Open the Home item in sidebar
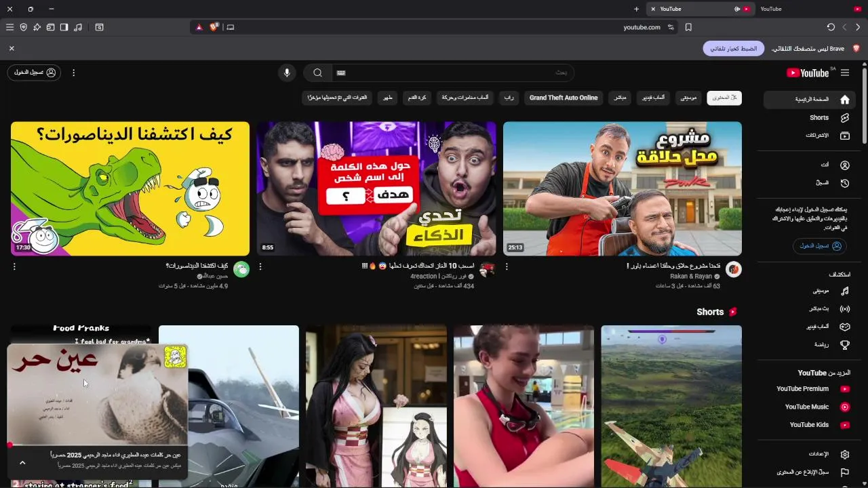The image size is (868, 488). pyautogui.click(x=810, y=100)
